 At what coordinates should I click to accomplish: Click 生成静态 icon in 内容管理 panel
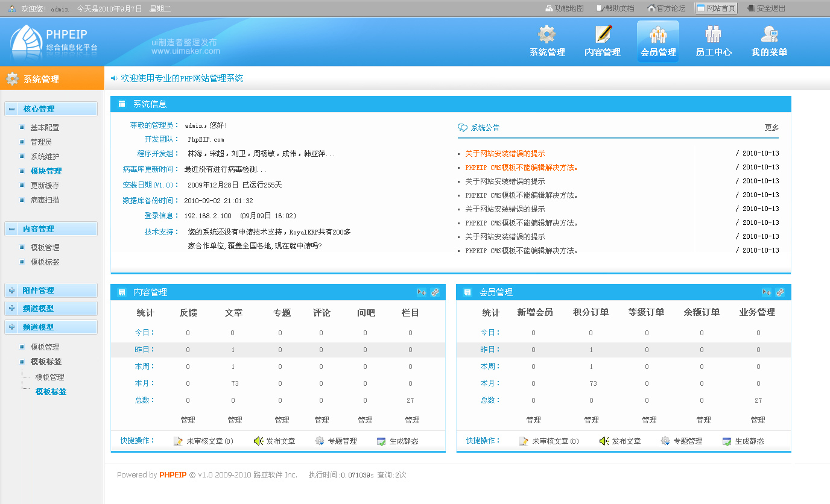click(x=381, y=441)
